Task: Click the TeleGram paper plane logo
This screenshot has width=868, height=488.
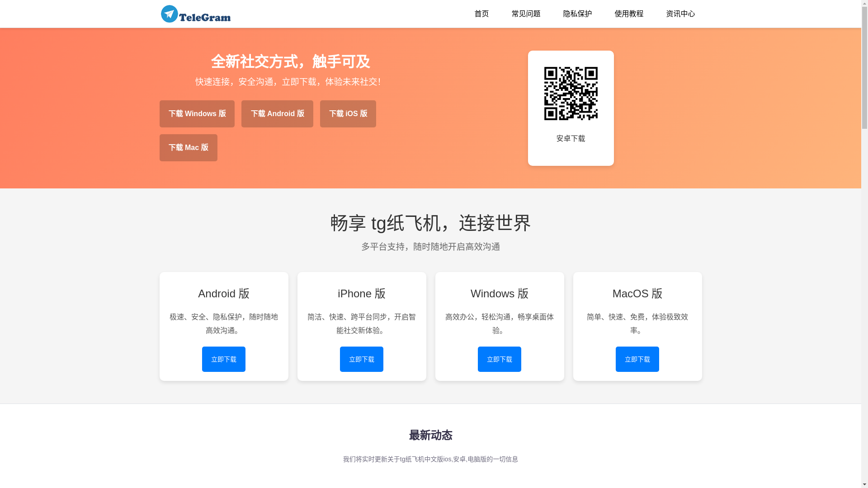Action: (x=196, y=14)
